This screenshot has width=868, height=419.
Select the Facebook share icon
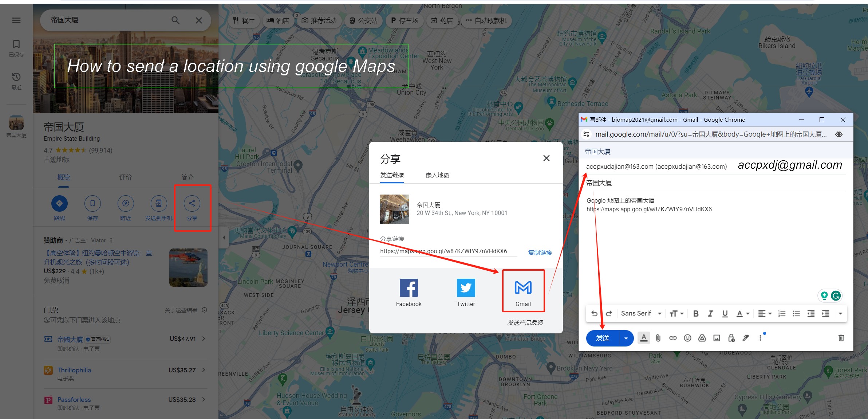click(x=409, y=287)
